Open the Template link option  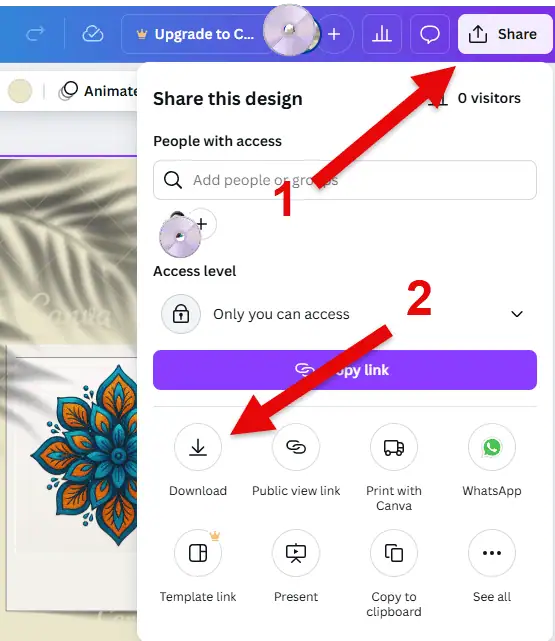[198, 553]
